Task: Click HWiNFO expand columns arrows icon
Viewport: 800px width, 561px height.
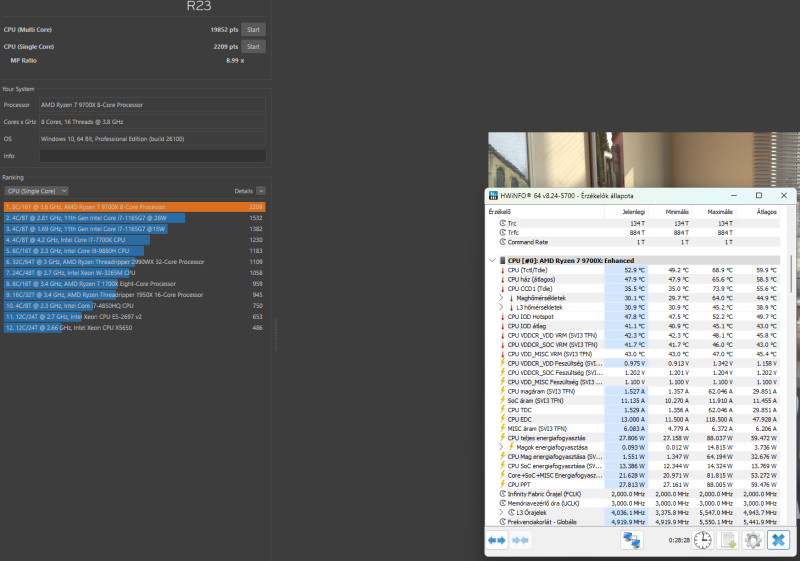Action: point(496,540)
